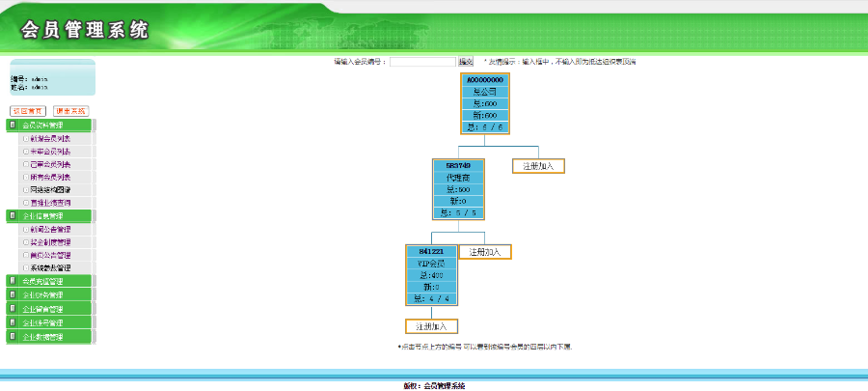
Task: Click the icon beside 企业帐号管理
Action: [x=13, y=322]
